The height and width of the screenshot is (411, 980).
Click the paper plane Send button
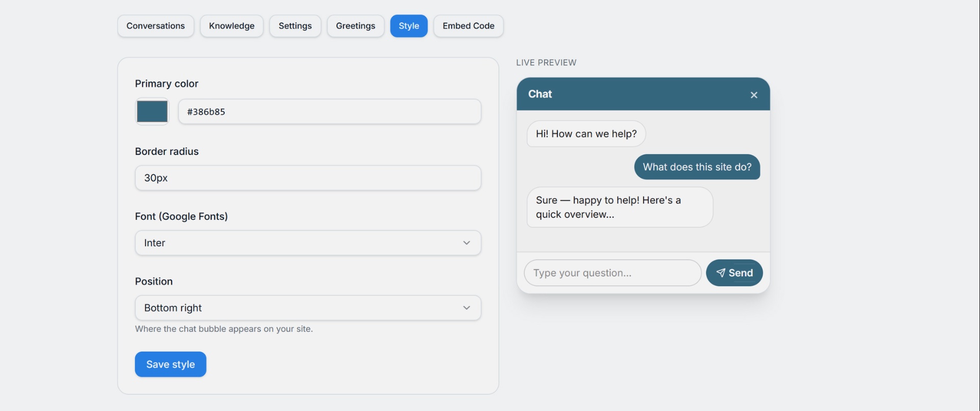tap(734, 273)
